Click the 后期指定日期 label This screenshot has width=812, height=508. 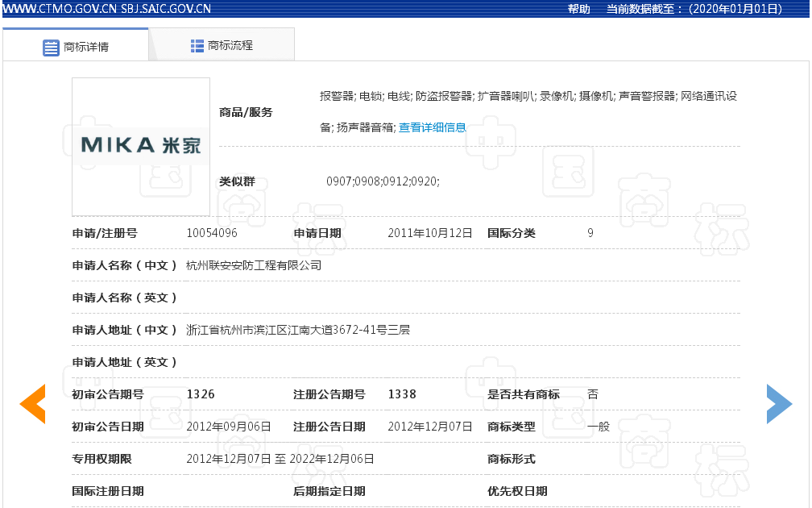[x=329, y=491]
